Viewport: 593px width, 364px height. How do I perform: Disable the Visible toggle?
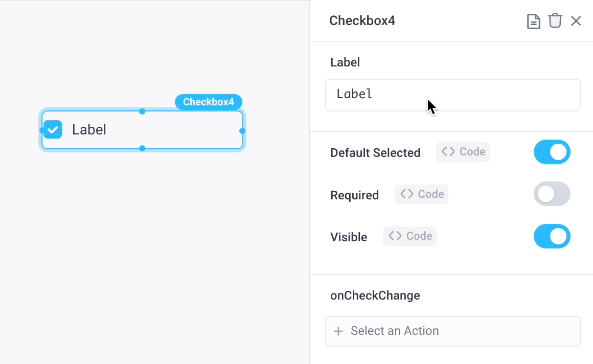(x=552, y=236)
